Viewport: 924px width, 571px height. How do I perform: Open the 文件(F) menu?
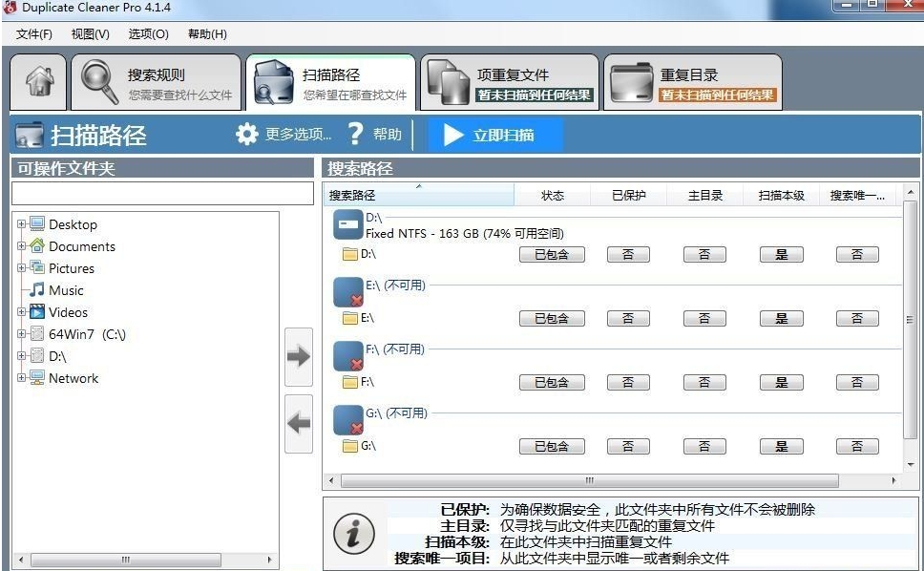point(33,34)
